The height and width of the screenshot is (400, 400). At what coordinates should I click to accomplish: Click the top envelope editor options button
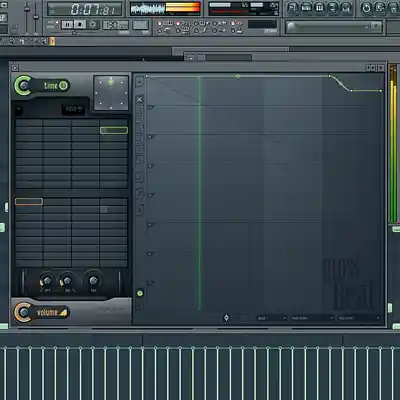(x=140, y=81)
